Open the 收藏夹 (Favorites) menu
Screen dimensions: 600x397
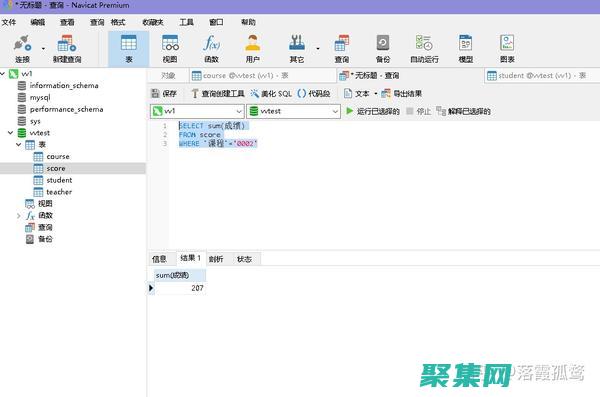click(153, 22)
